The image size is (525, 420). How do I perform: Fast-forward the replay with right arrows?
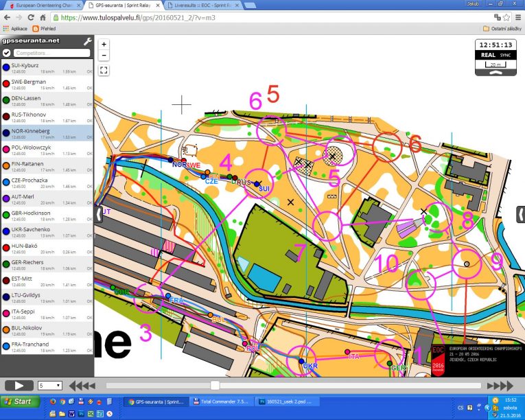point(500,386)
